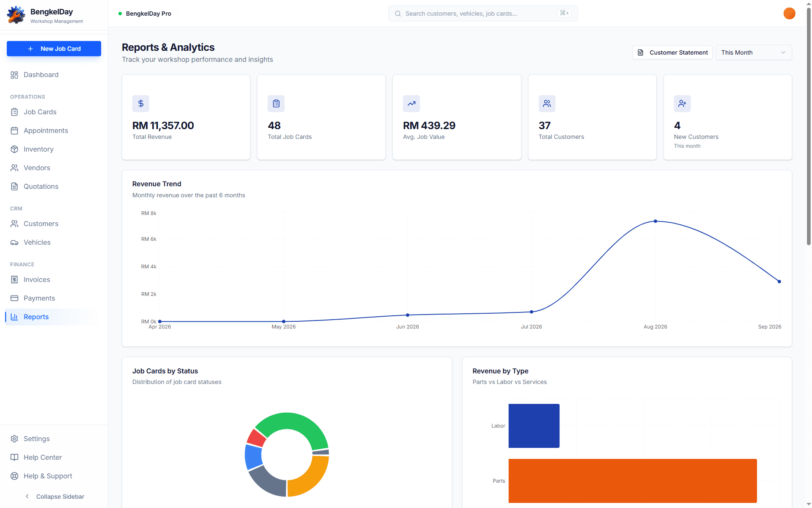Click the New Customers user-plus icon
This screenshot has height=508, width=812.
pos(682,104)
